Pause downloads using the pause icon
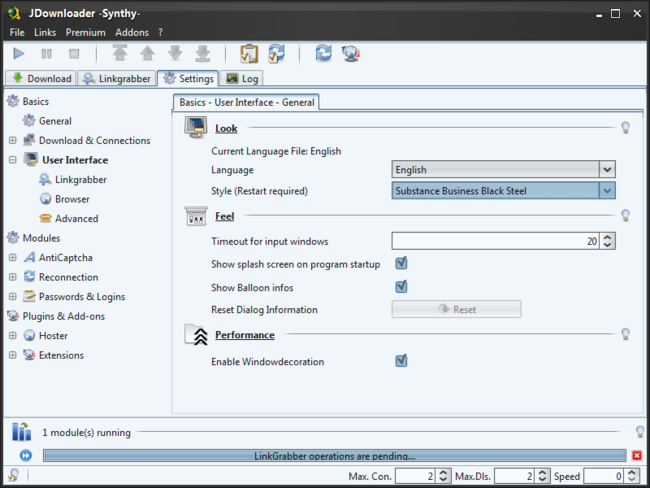The height and width of the screenshot is (488, 650). point(46,54)
